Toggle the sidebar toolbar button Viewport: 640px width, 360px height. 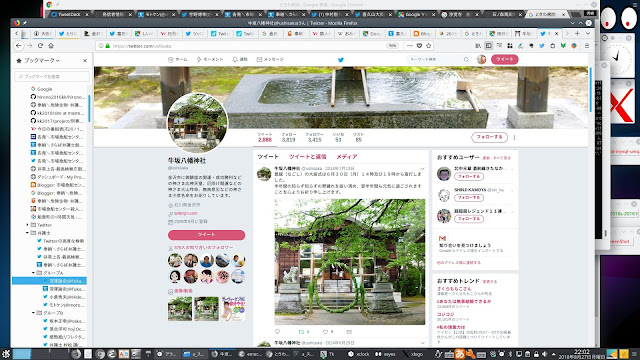489,46
